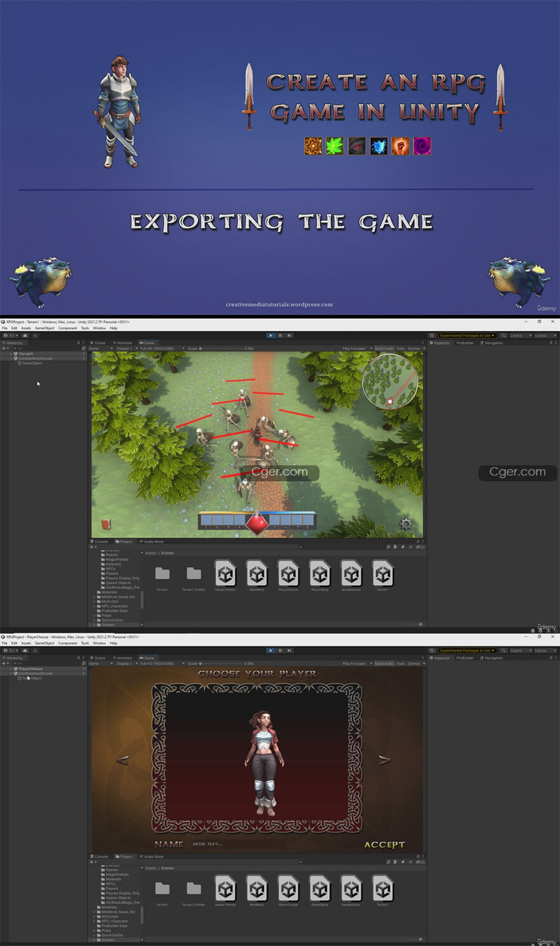Click the game Scale slider in PlayerChoose editor
Image resolution: width=560 pixels, height=946 pixels.
(x=220, y=663)
